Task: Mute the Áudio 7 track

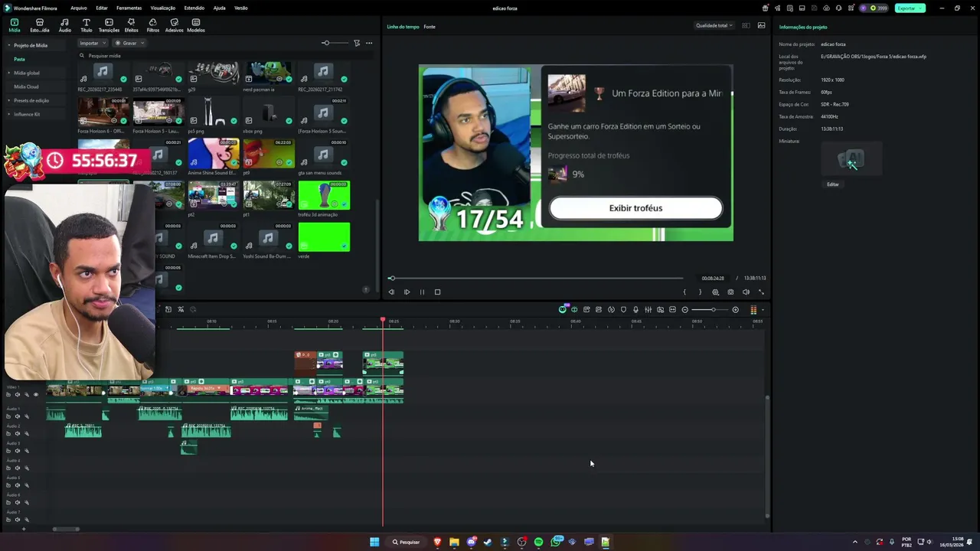Action: tap(18, 519)
